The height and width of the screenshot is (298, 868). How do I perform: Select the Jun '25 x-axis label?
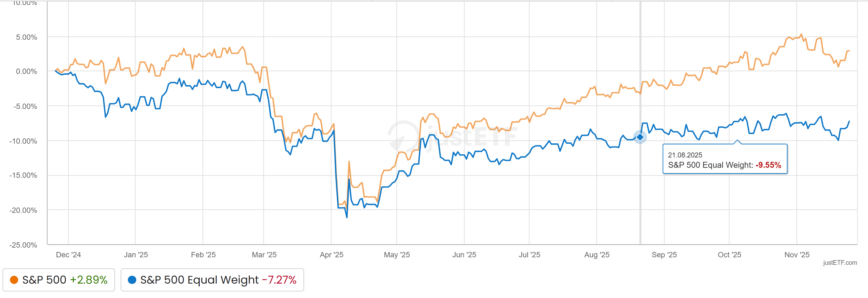464,255
